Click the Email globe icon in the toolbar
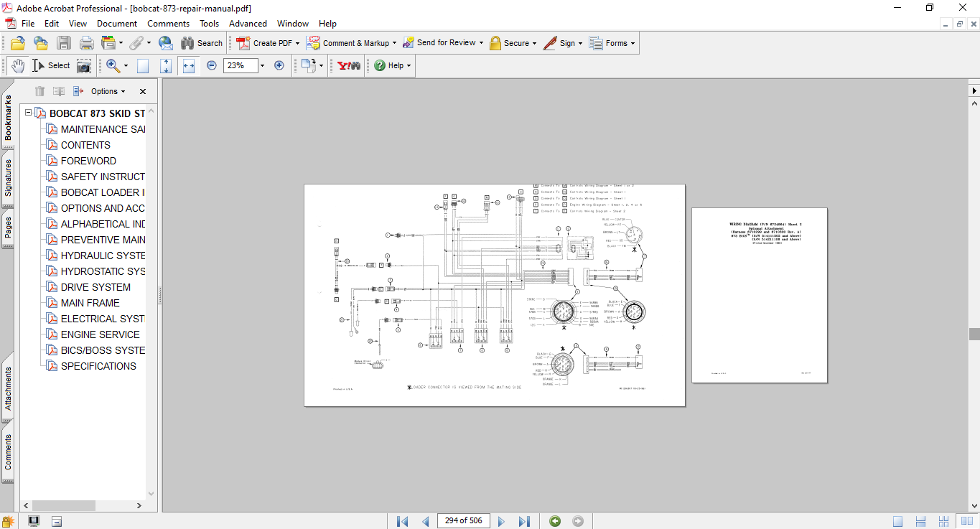Image resolution: width=980 pixels, height=529 pixels. click(166, 43)
